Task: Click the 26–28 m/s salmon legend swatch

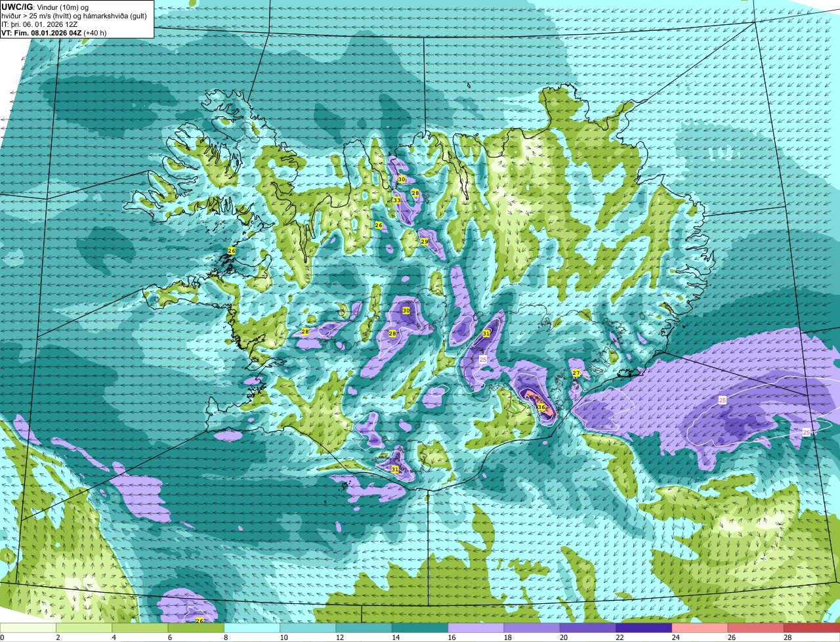Action: [x=757, y=628]
